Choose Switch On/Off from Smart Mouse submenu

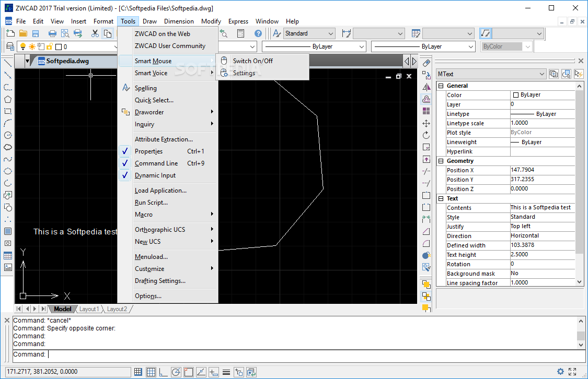click(262, 61)
